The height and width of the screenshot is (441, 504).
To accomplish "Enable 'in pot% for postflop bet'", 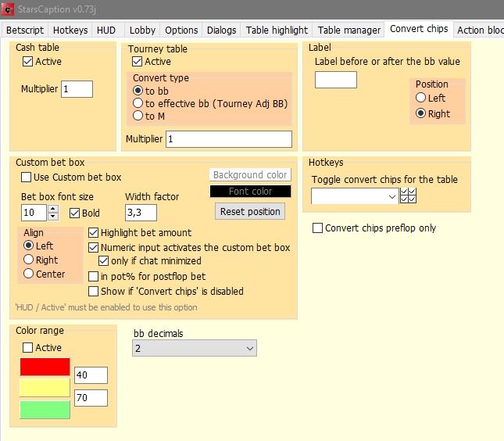I will coord(93,276).
